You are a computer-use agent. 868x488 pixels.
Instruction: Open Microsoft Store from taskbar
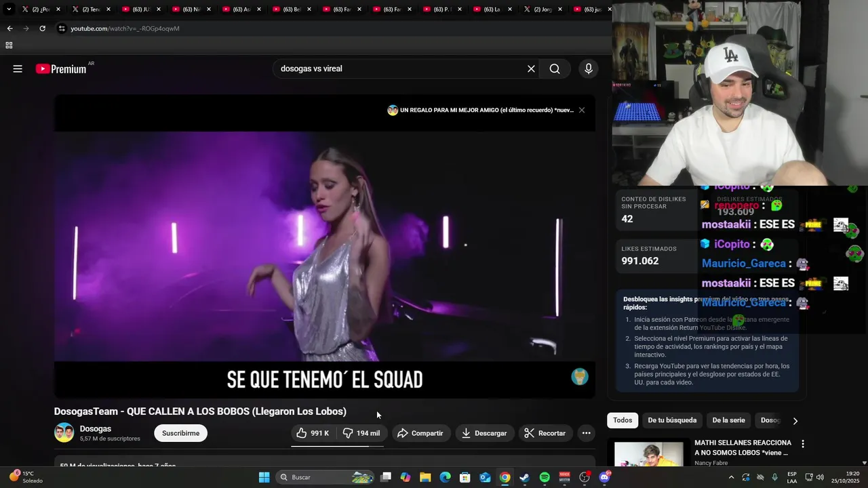(x=465, y=477)
